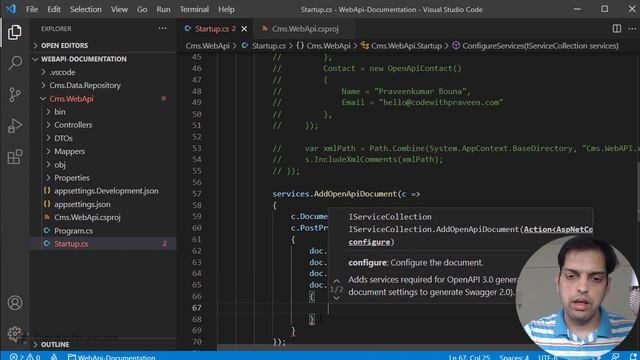Open the Run and Debug view icon
The height and width of the screenshot is (360, 640).
[x=15, y=126]
